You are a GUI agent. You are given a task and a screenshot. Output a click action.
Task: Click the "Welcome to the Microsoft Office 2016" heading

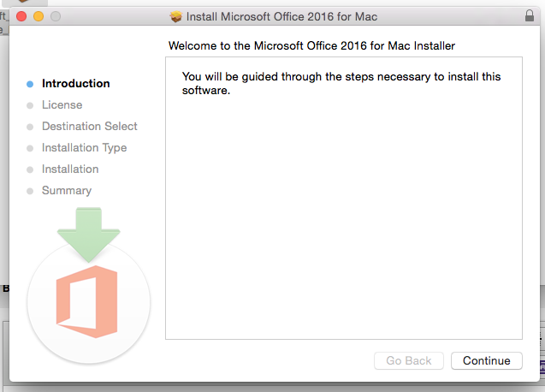(311, 45)
